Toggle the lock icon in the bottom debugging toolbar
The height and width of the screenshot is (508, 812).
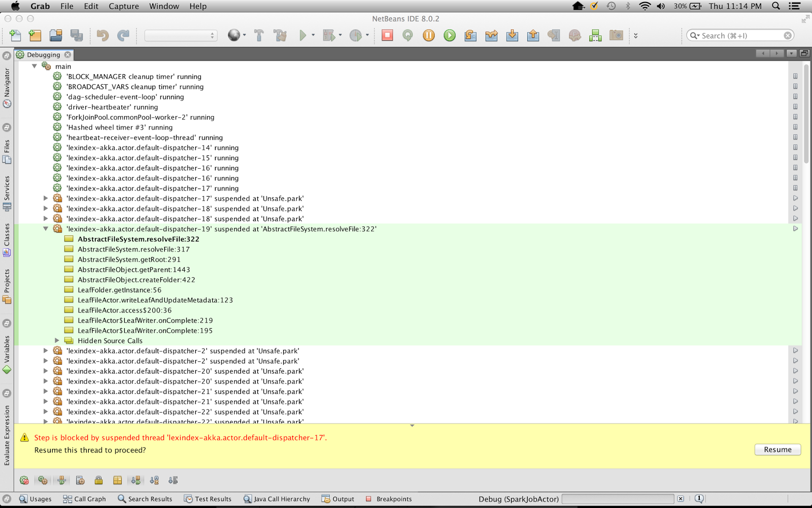pyautogui.click(x=99, y=480)
